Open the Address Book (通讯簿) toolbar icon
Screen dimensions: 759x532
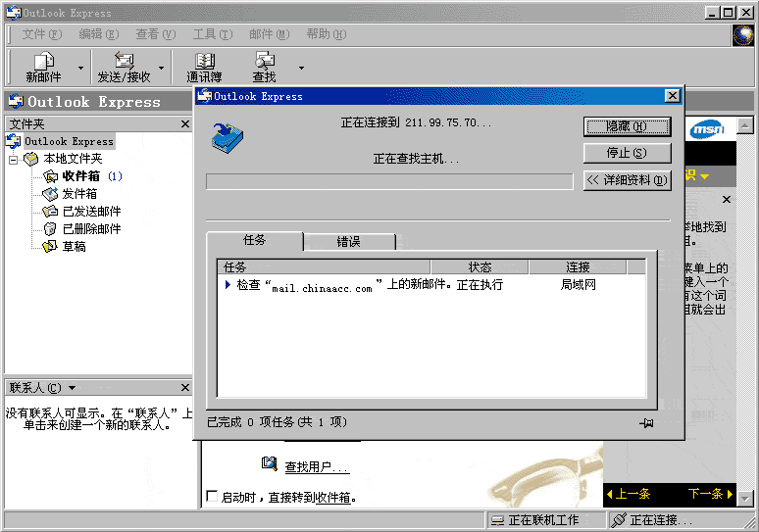204,68
